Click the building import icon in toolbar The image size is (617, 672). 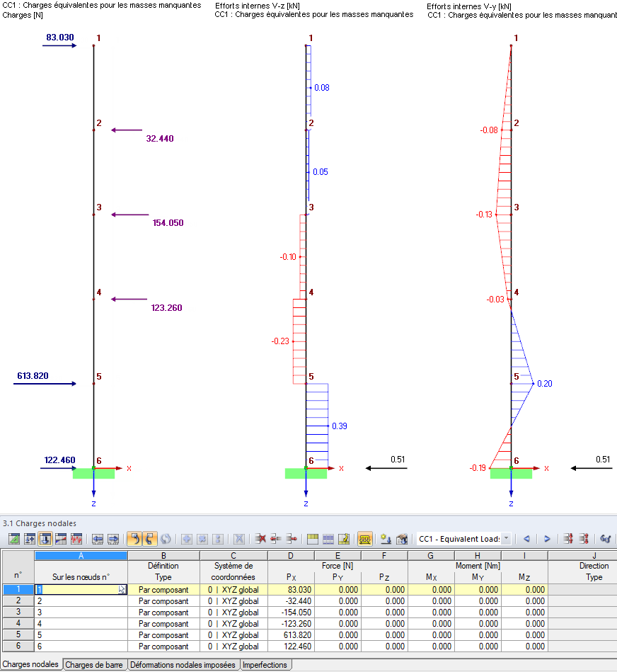402,539
